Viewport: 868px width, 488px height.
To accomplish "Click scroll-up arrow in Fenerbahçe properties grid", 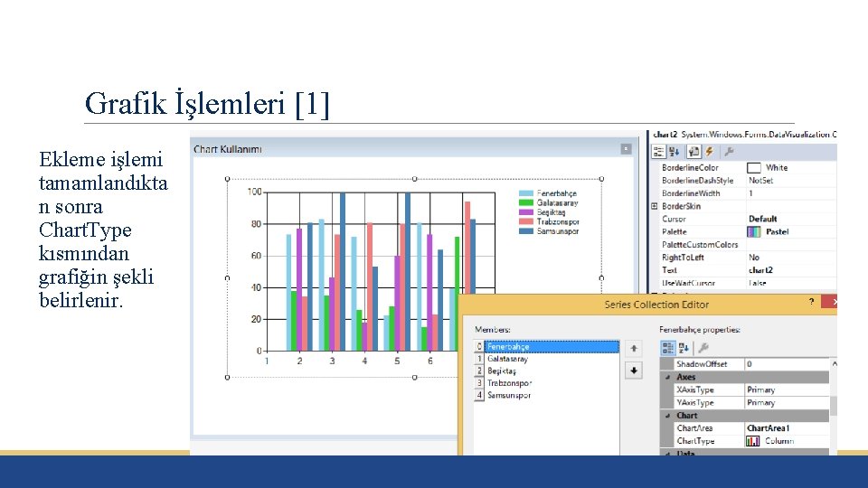I will click(834, 363).
